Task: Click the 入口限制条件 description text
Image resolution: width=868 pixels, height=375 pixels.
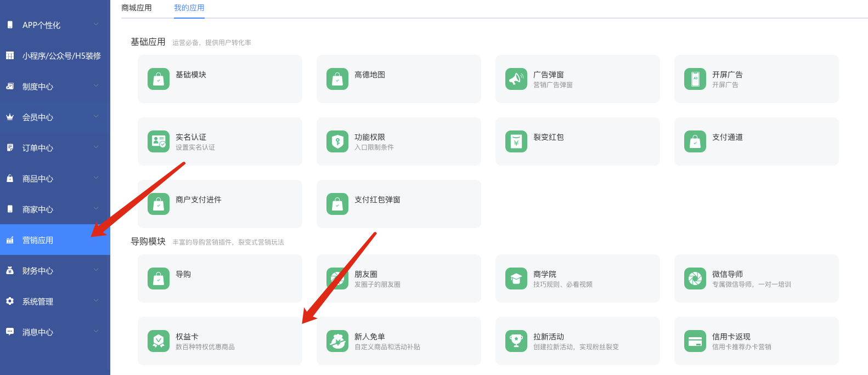Action: click(x=374, y=147)
